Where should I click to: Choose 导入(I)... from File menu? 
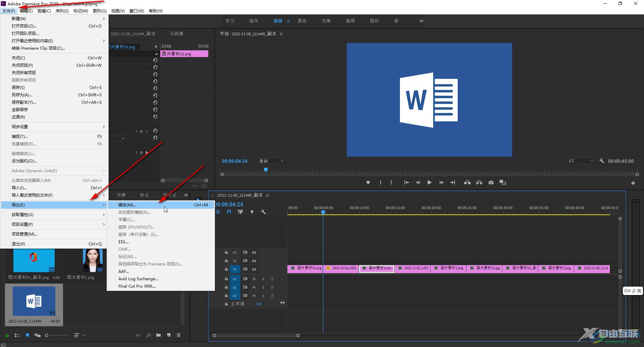(x=54, y=188)
